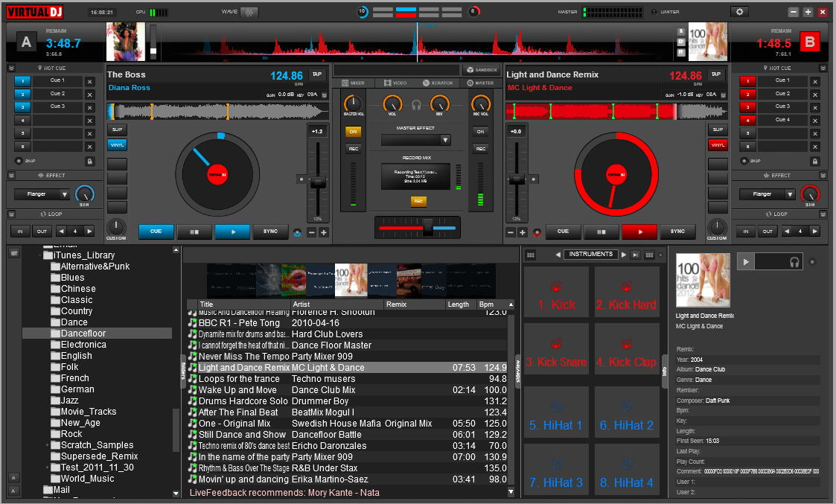Click loop OUT button on deck A
Image resolution: width=836 pixels, height=504 pixels.
pos(42,232)
